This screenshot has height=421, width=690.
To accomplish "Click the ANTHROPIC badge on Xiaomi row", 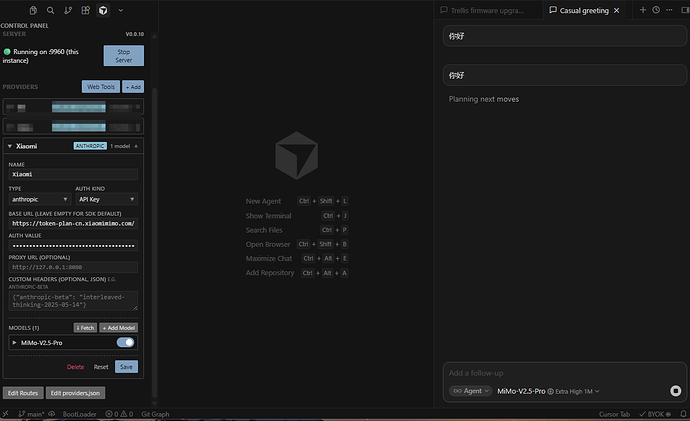I will coord(90,146).
